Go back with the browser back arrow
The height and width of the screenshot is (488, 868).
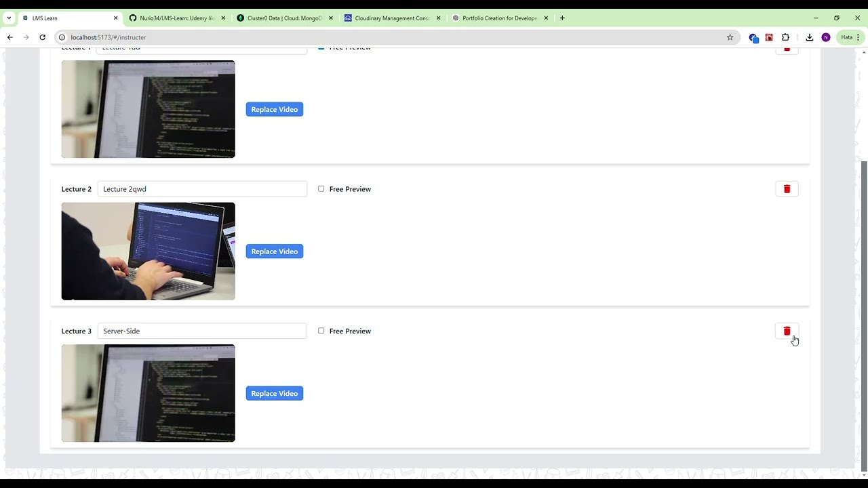[x=9, y=37]
